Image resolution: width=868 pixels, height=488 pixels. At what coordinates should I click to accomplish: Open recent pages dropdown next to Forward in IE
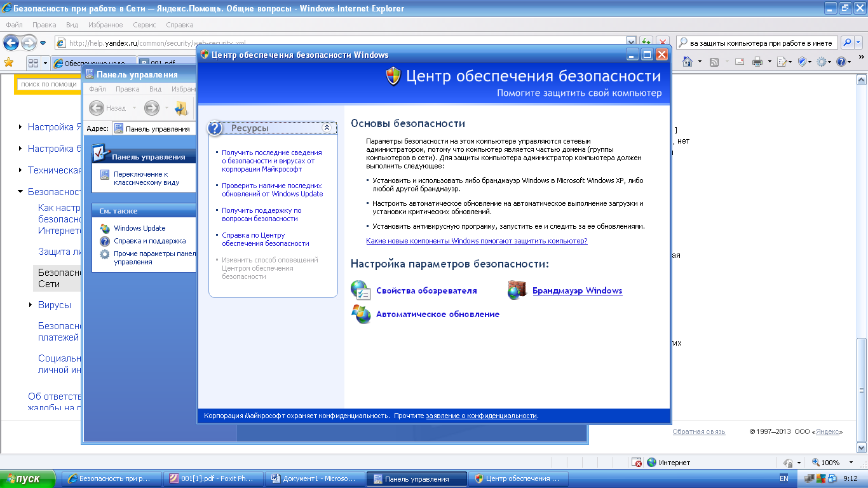(x=43, y=43)
